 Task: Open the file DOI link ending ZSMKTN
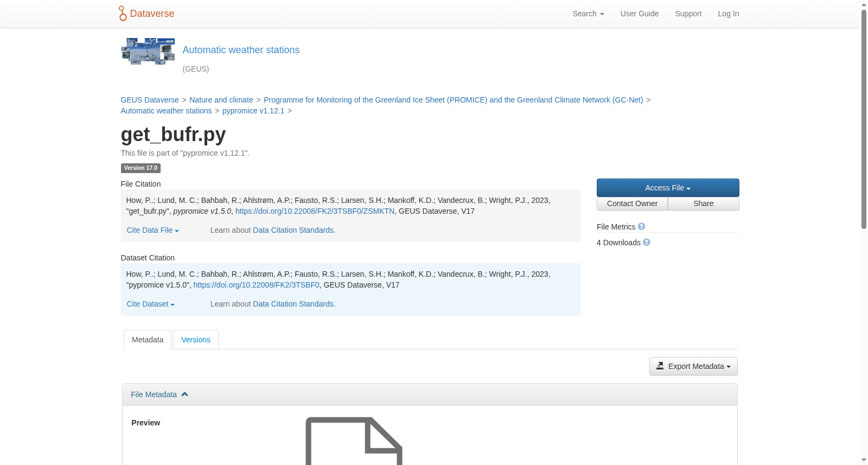(x=315, y=211)
